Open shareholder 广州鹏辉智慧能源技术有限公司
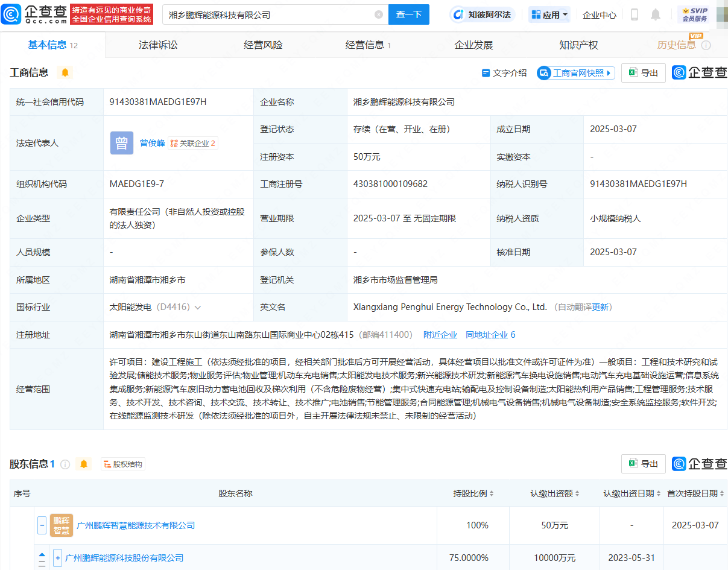728x570 pixels. (136, 525)
